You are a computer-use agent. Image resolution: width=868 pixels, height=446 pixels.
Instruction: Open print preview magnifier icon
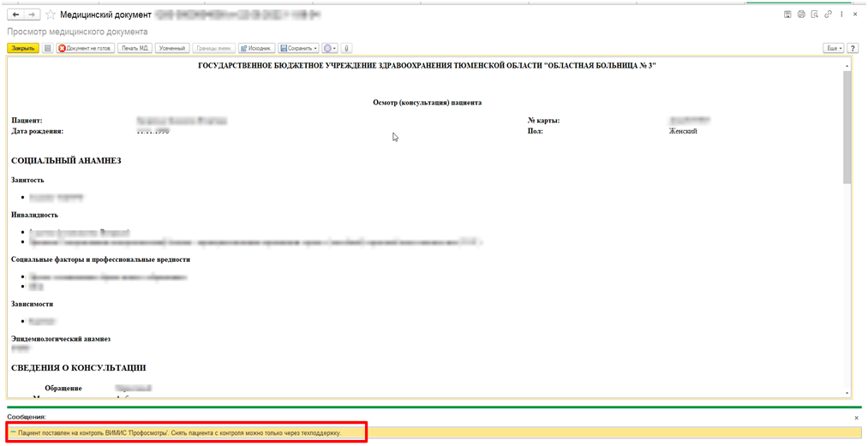(x=814, y=15)
